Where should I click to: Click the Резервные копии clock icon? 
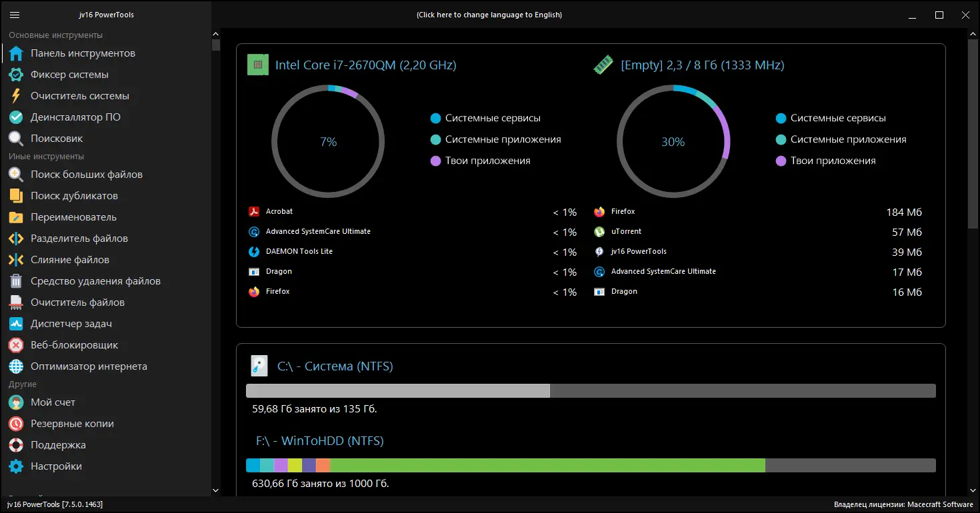point(17,424)
